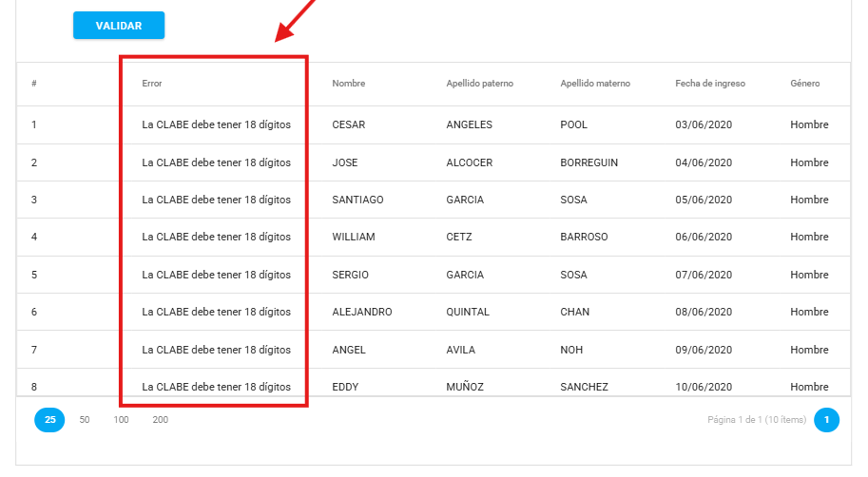
Task: Set page size to 100
Action: click(121, 420)
